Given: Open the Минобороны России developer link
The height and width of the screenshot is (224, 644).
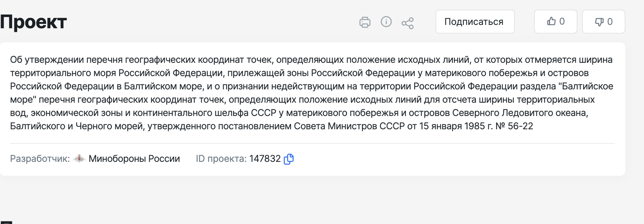Looking at the screenshot, I should coord(134,159).
